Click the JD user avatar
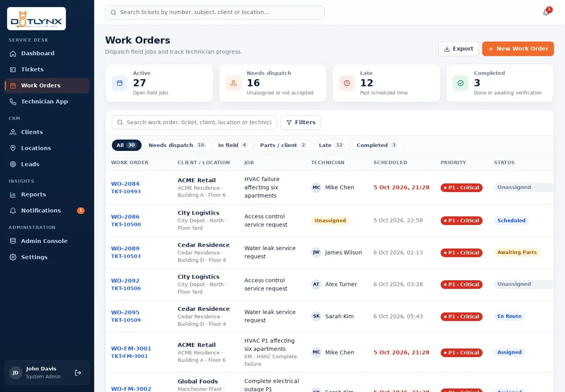This screenshot has height=392, width=565. (x=16, y=373)
